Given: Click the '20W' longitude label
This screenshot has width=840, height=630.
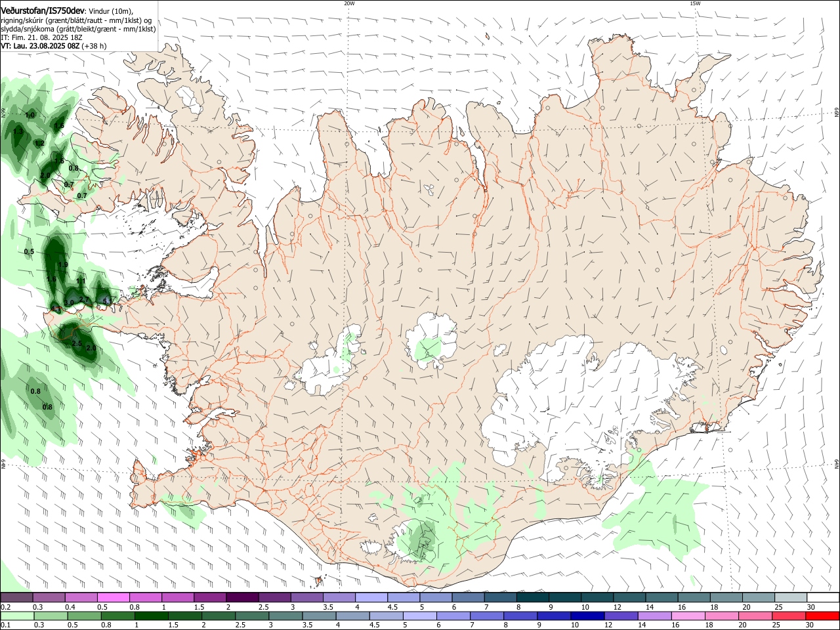Looking at the screenshot, I should coord(349,3).
